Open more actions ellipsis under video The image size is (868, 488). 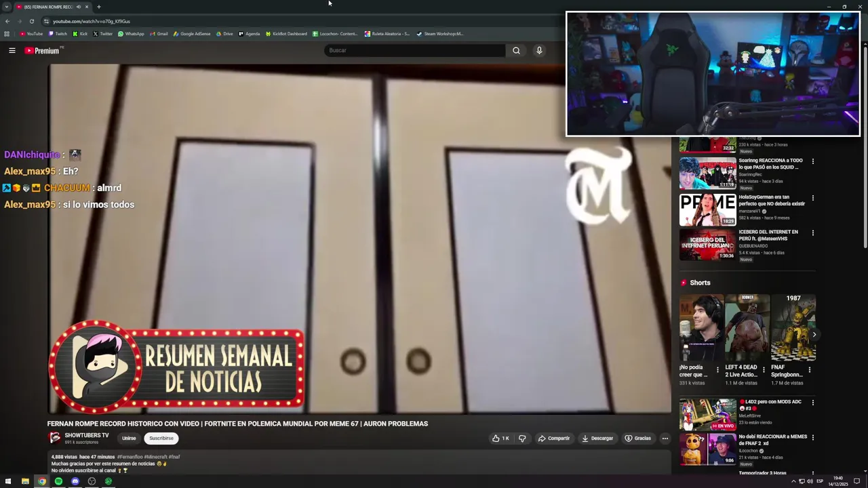point(665,439)
